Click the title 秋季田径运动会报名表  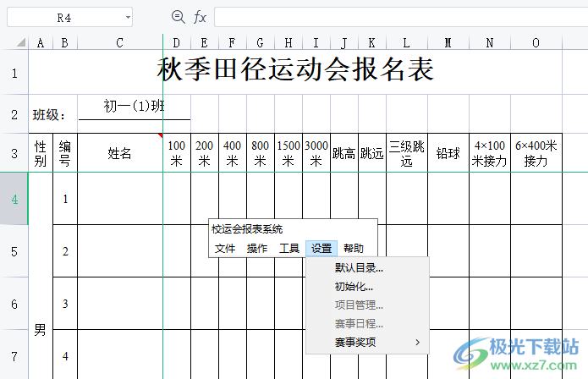coord(295,70)
